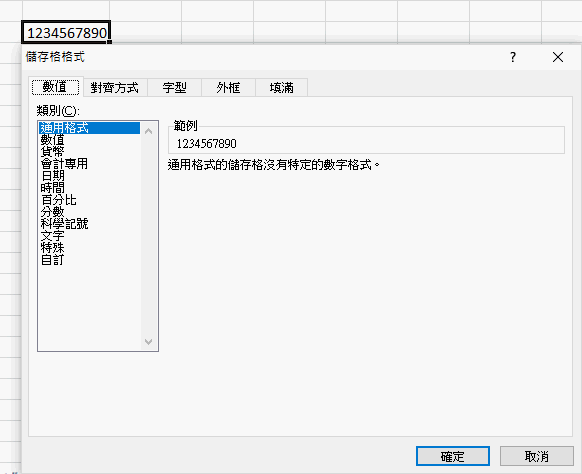Switch to the 字型 tab

click(x=174, y=88)
